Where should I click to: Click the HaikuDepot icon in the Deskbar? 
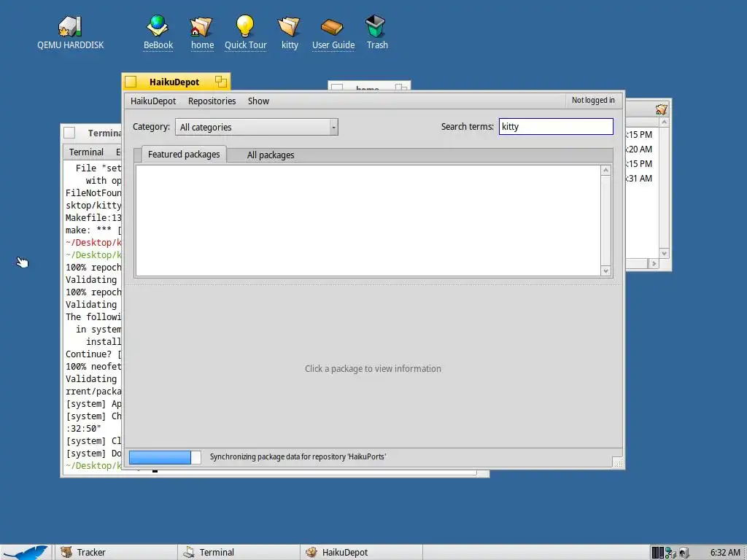coord(311,553)
